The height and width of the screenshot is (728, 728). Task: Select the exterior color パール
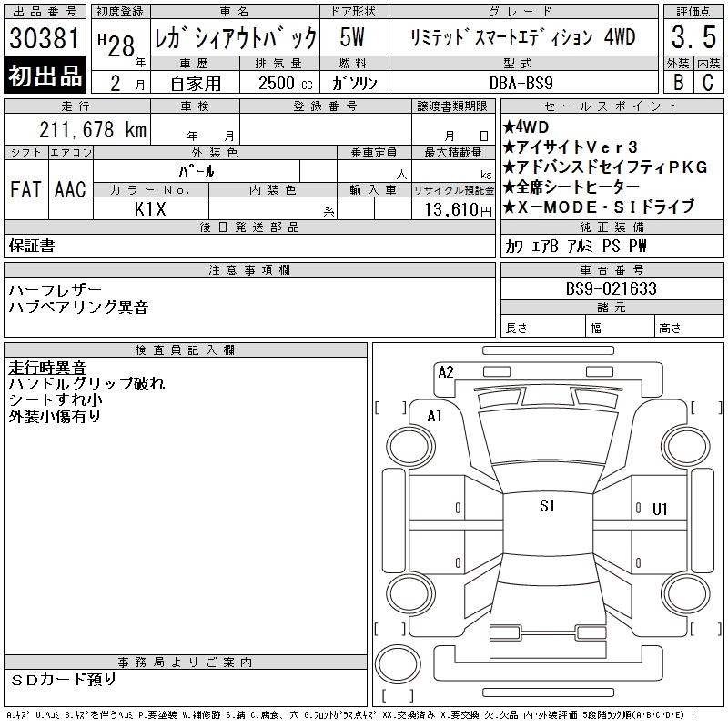point(197,171)
